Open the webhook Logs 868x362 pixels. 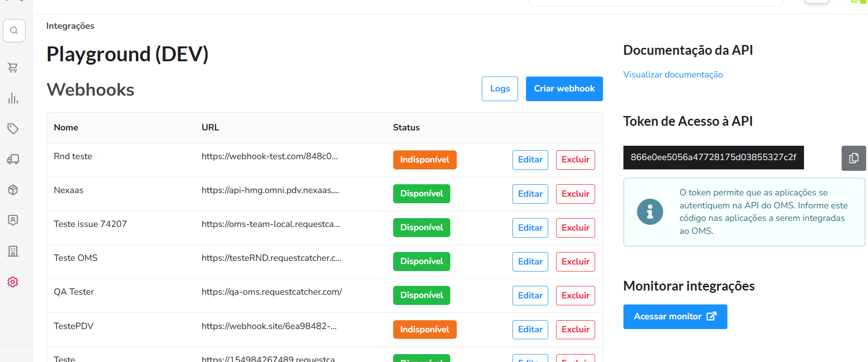point(500,89)
